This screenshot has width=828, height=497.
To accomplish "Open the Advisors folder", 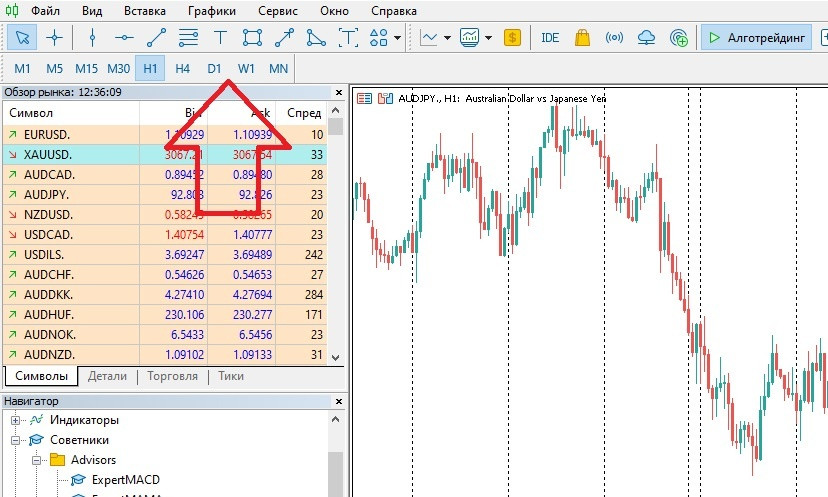I will pyautogui.click(x=93, y=460).
